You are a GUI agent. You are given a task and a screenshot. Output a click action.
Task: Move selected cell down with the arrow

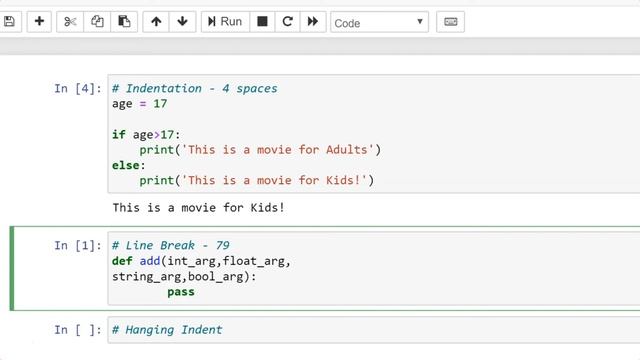pos(182,22)
